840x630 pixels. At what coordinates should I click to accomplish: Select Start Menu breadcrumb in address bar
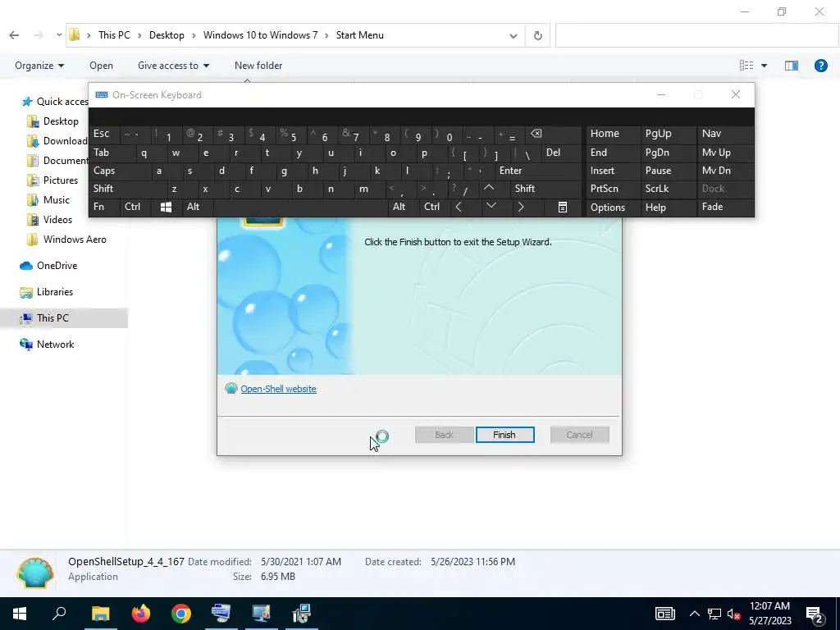[360, 35]
